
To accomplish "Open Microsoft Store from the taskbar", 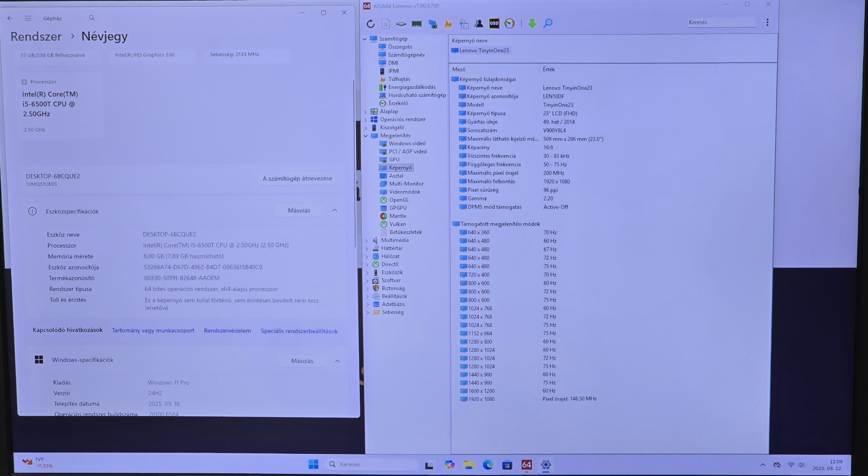I will (507, 465).
